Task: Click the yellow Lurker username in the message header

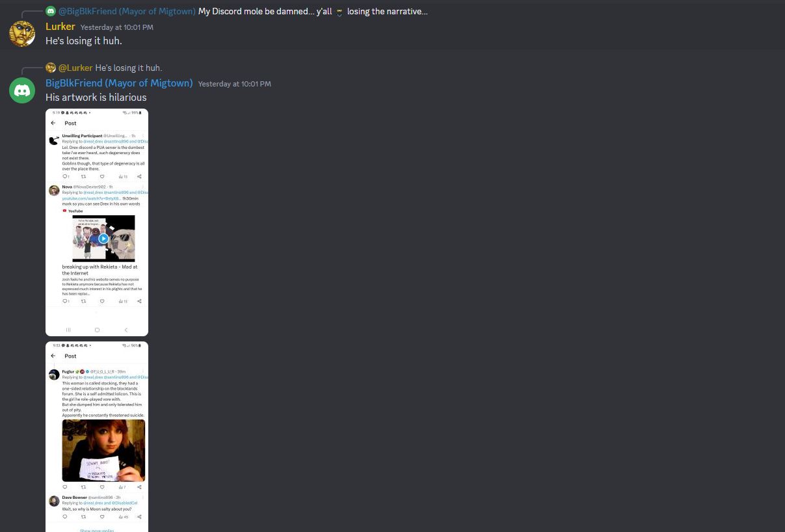Action: pos(60,27)
